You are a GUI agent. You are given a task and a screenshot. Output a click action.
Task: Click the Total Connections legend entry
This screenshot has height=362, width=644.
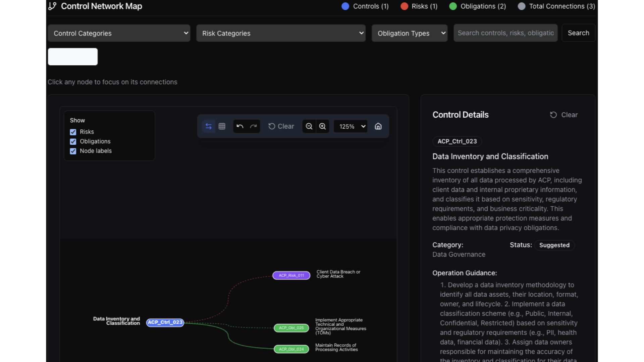click(556, 6)
